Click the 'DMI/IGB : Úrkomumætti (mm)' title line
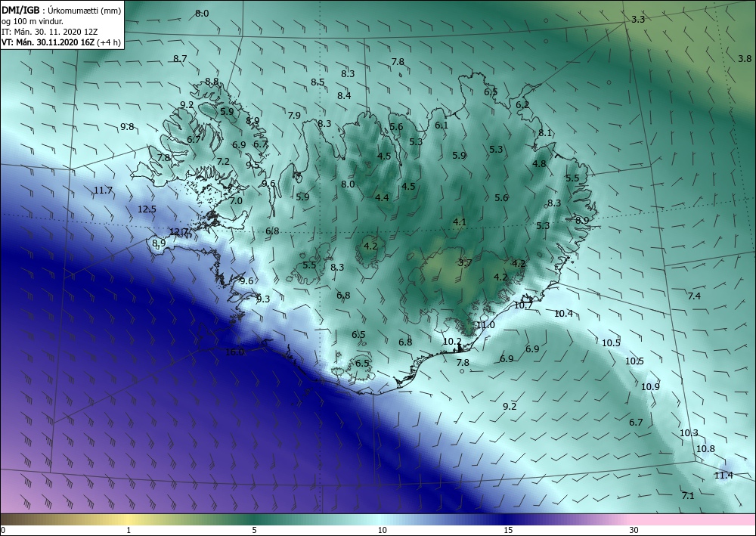 point(61,11)
